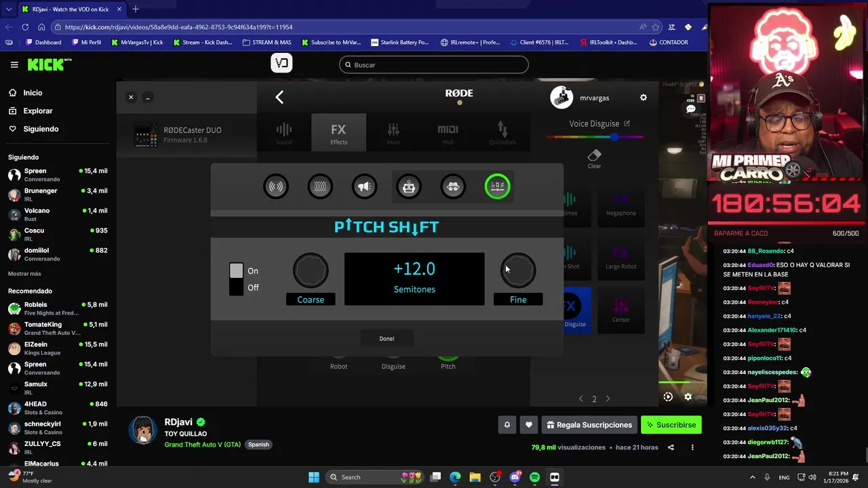
Task: Select the Megaphone effect icon
Action: coord(364,186)
